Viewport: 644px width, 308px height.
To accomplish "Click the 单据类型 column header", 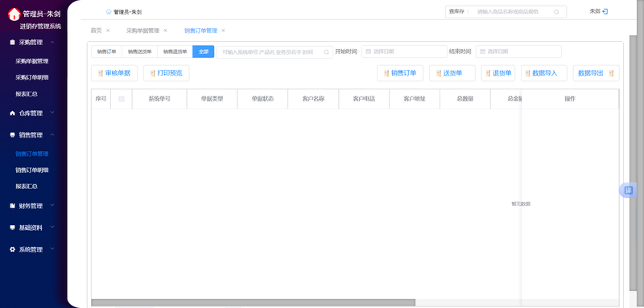I will [x=212, y=99].
